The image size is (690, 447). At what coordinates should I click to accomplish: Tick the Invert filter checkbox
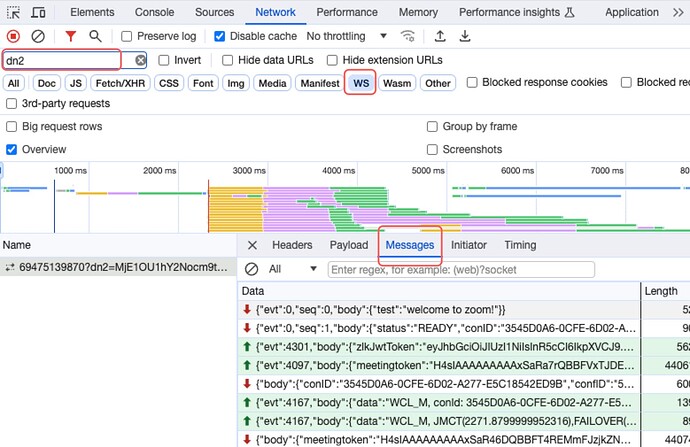pos(164,60)
